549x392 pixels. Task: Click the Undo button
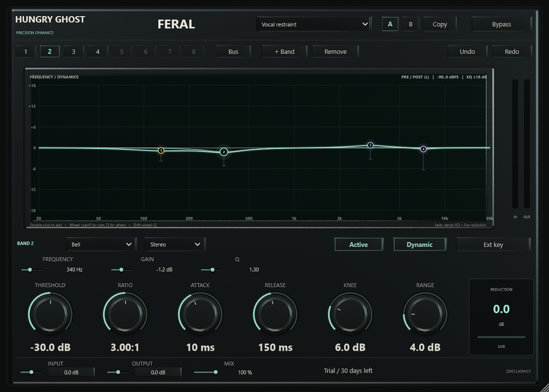pyautogui.click(x=467, y=51)
